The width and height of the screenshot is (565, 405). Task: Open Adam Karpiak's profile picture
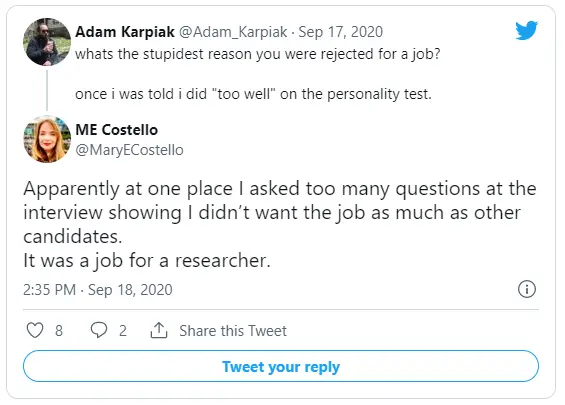[47, 42]
